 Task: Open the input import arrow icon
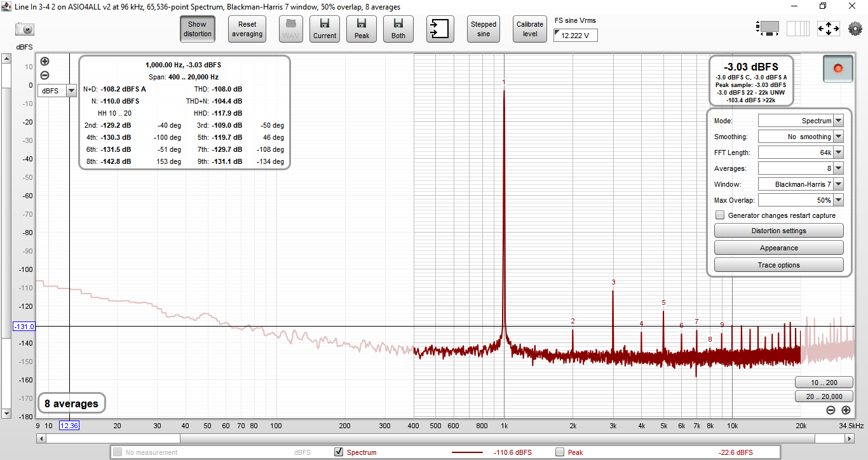pyautogui.click(x=440, y=29)
